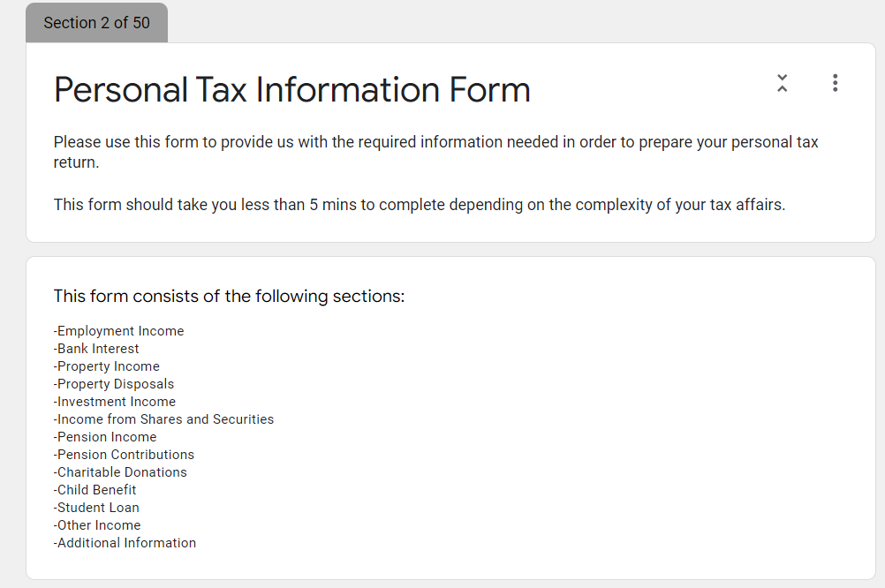Screen dimensions: 885x588
Task: Click the form description about required information
Action: click(x=435, y=152)
